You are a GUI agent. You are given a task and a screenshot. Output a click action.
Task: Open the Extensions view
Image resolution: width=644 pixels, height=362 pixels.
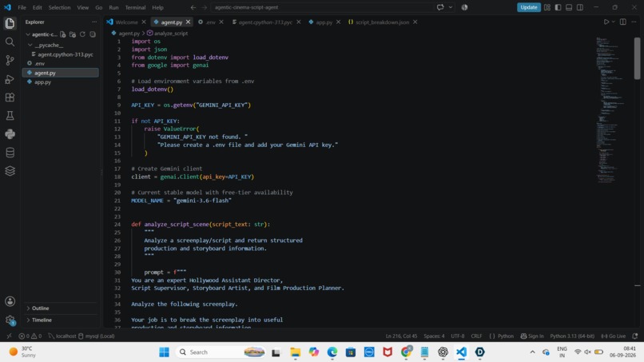coord(10,97)
